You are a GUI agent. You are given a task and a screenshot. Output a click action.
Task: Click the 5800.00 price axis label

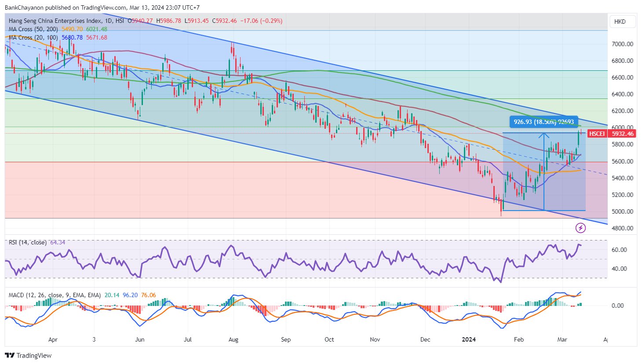pyautogui.click(x=622, y=144)
